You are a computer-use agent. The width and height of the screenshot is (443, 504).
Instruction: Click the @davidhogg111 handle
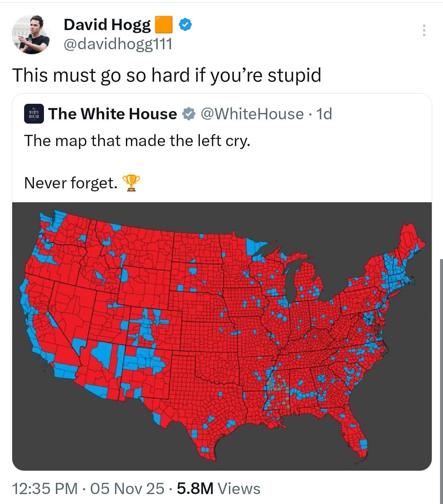pos(118,44)
